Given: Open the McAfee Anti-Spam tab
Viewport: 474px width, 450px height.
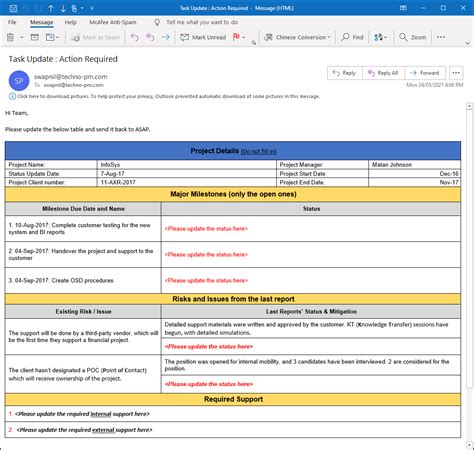Looking at the screenshot, I should pos(113,22).
